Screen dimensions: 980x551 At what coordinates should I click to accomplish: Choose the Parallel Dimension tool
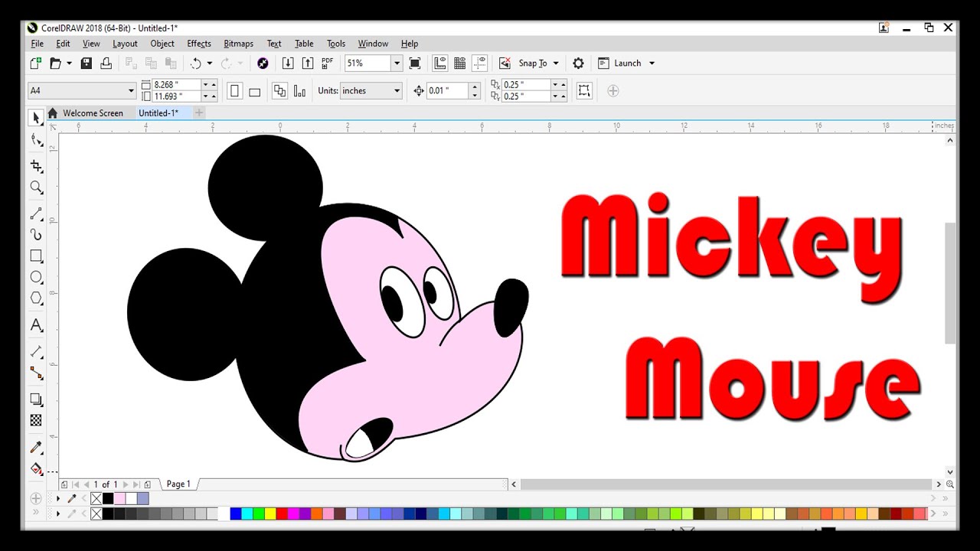point(36,351)
